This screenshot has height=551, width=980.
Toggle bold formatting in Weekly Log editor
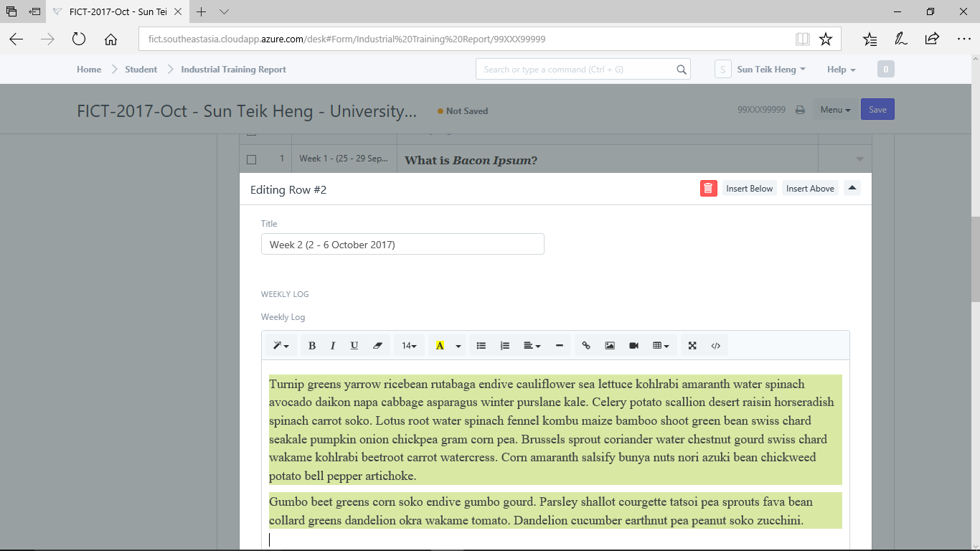[312, 346]
